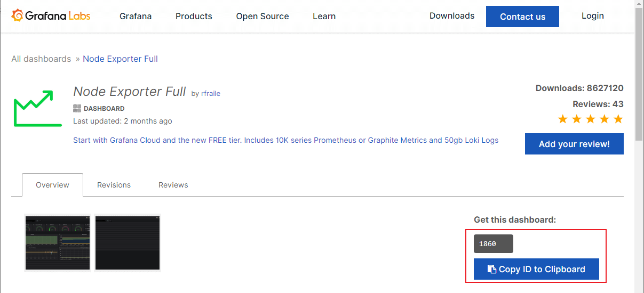Select the third rating star
Viewport: 644px width, 293px height.
(x=590, y=119)
